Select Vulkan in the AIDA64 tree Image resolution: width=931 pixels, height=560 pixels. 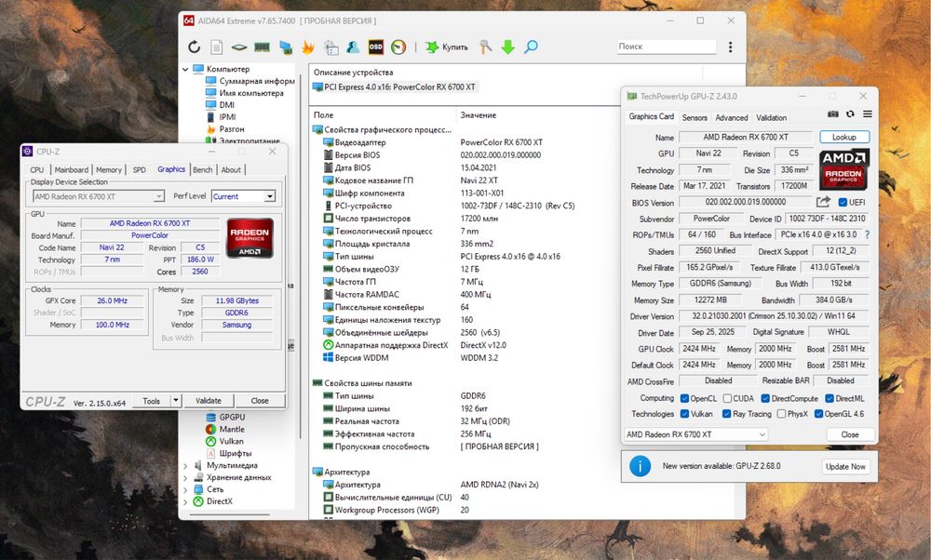pos(231,441)
